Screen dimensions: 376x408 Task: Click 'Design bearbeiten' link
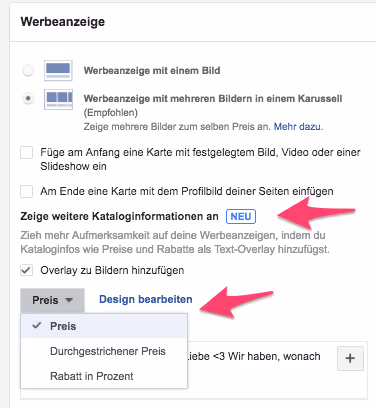[146, 299]
